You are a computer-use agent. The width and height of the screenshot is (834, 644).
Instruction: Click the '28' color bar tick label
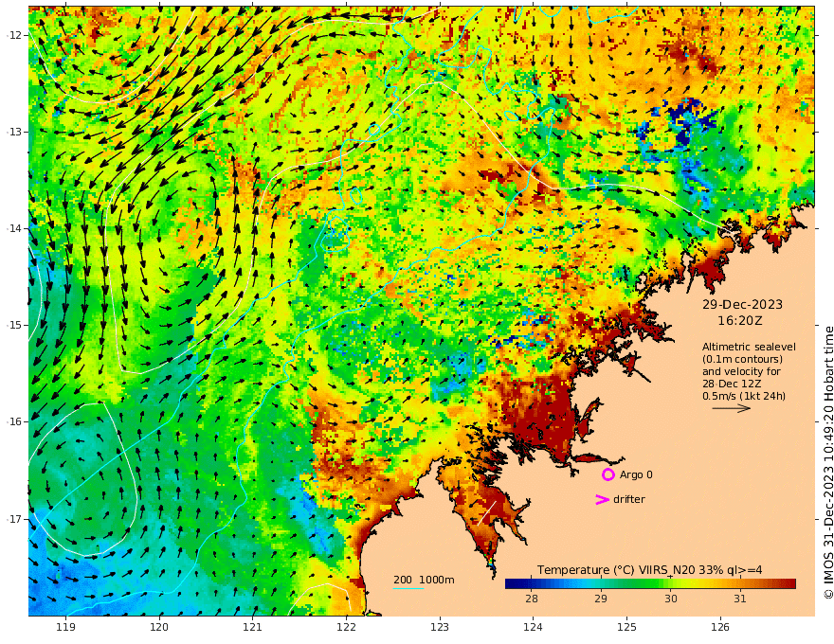pyautogui.click(x=532, y=599)
